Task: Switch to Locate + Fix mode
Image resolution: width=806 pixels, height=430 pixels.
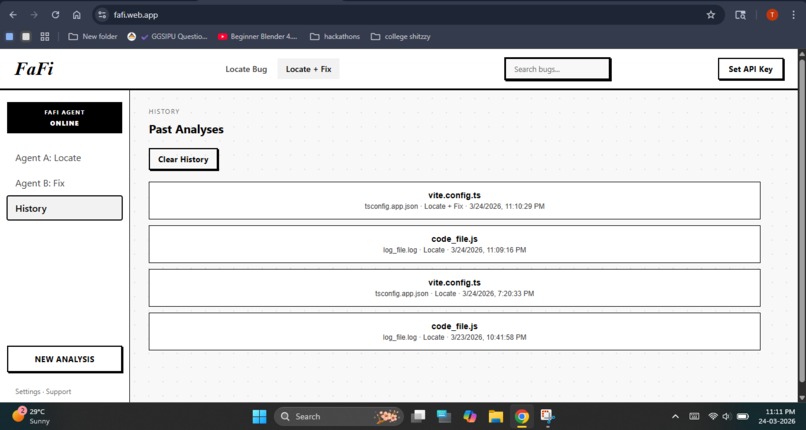Action: point(308,69)
